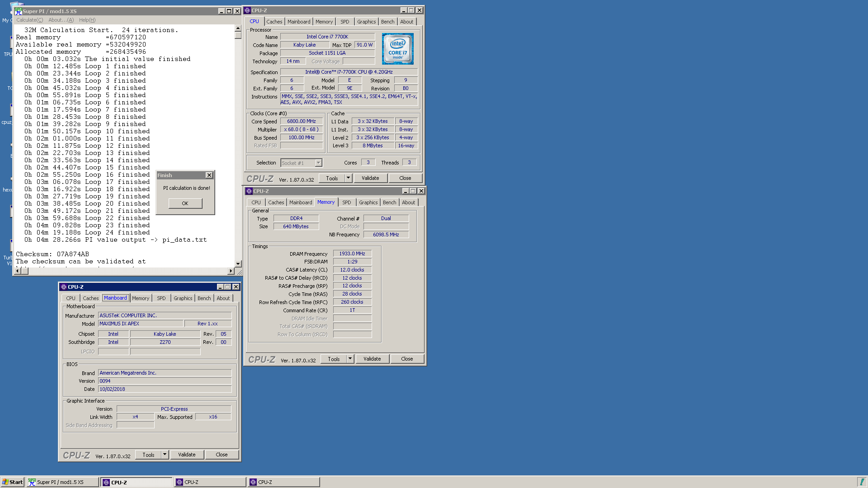The height and width of the screenshot is (488, 868).
Task: Click Tools button in Memory window
Action: tap(334, 359)
